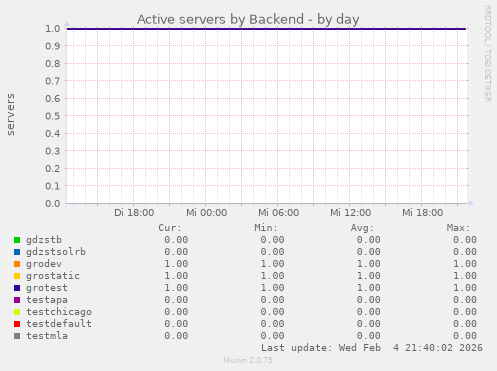This screenshot has height=371, width=497.
Task: Click the Di 18:00 x-axis label
Action: (134, 213)
